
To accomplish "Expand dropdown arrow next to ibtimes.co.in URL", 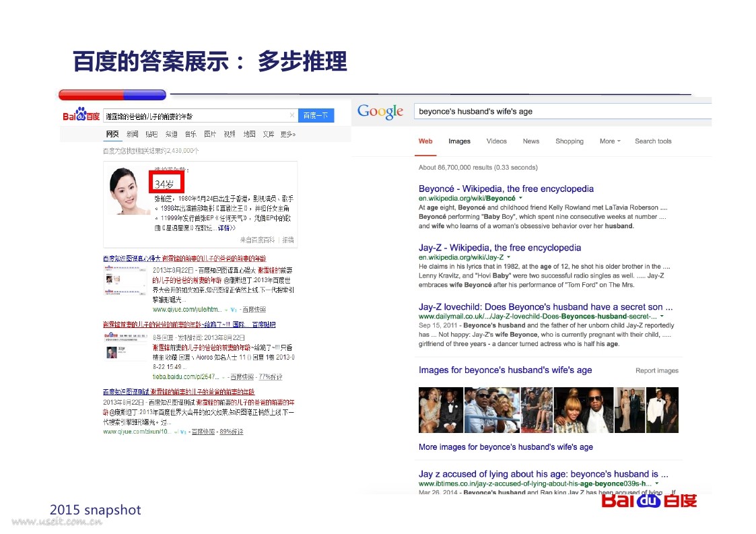I will 656,483.
